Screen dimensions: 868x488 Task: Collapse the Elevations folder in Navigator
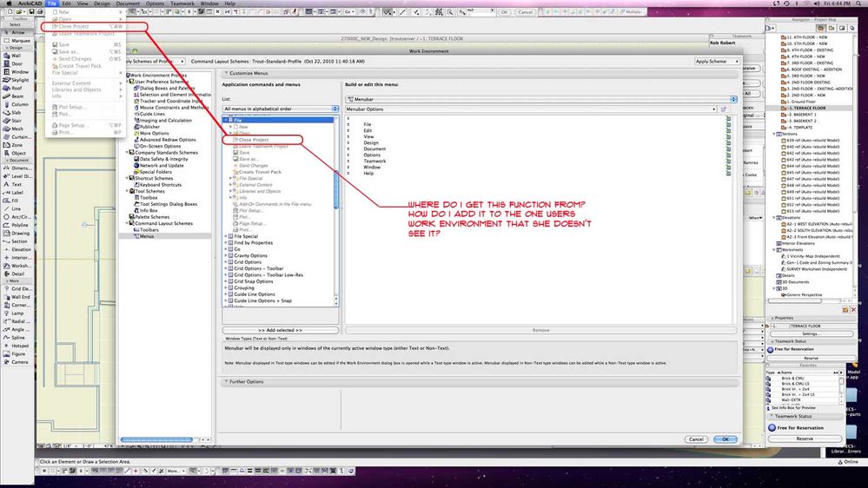774,217
